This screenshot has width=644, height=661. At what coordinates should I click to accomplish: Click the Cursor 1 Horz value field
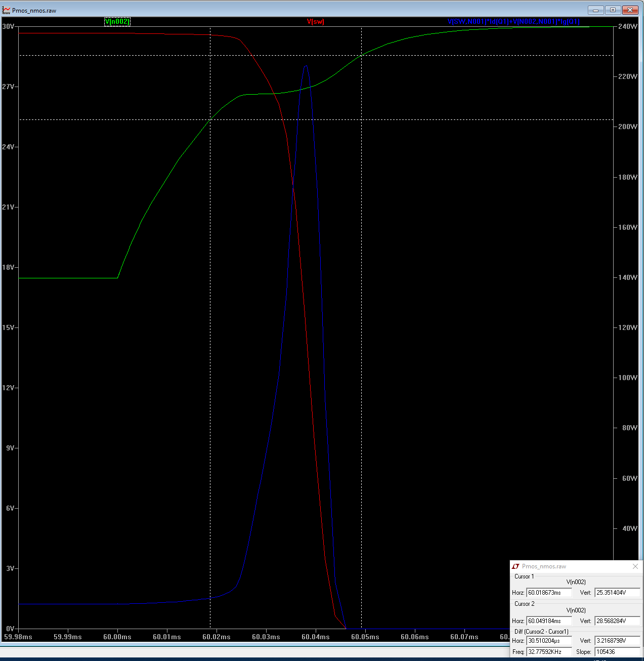[549, 593]
